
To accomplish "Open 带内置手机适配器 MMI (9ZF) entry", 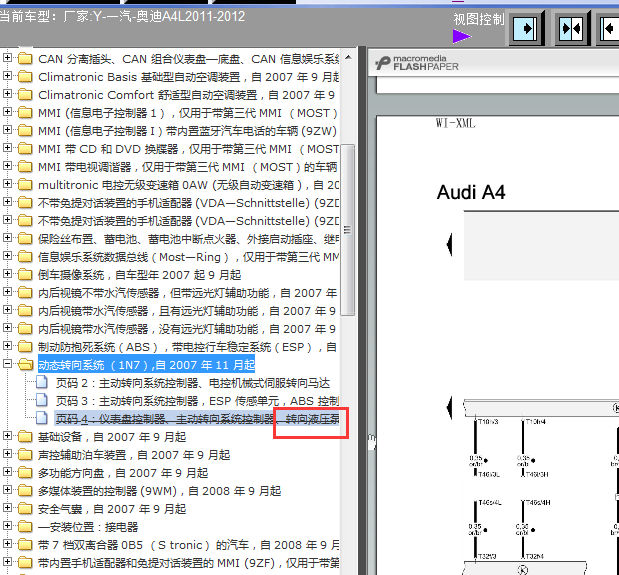I will (188, 563).
